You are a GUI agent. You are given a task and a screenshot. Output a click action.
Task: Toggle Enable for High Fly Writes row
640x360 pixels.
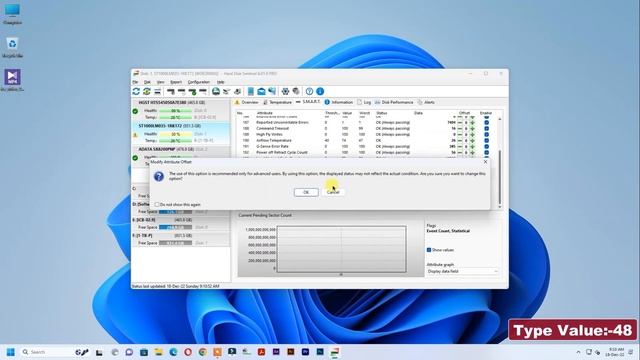486,134
